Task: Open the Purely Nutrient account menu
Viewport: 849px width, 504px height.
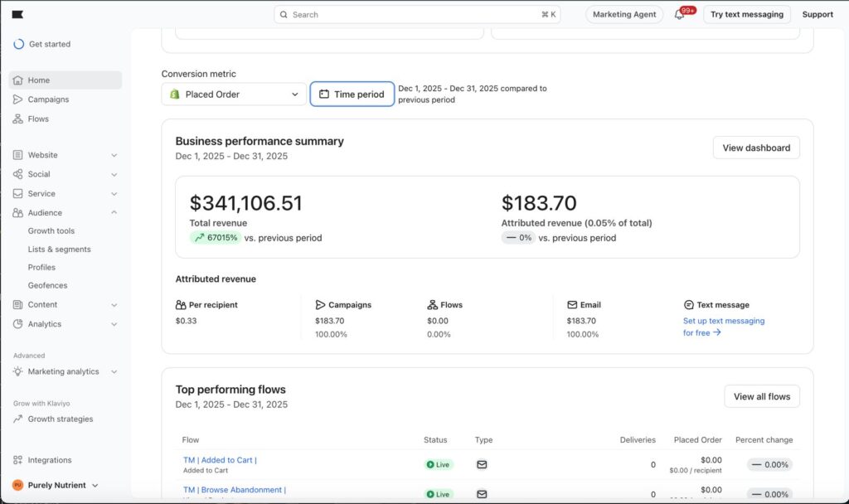Action: (56, 485)
